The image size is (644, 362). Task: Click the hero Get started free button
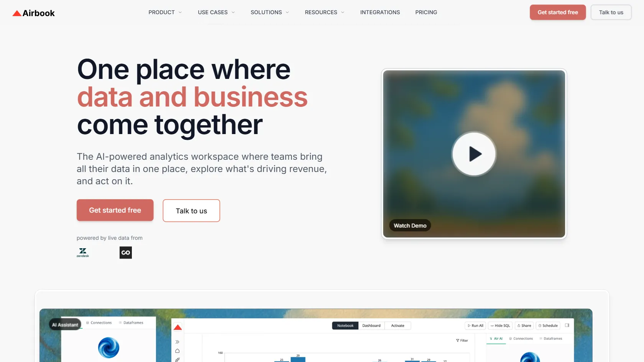coord(115,210)
